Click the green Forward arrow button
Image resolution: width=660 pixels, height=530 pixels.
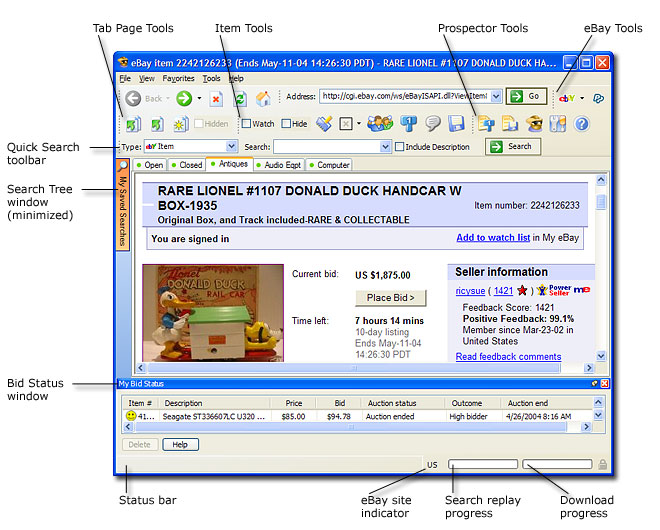pyautogui.click(x=184, y=99)
